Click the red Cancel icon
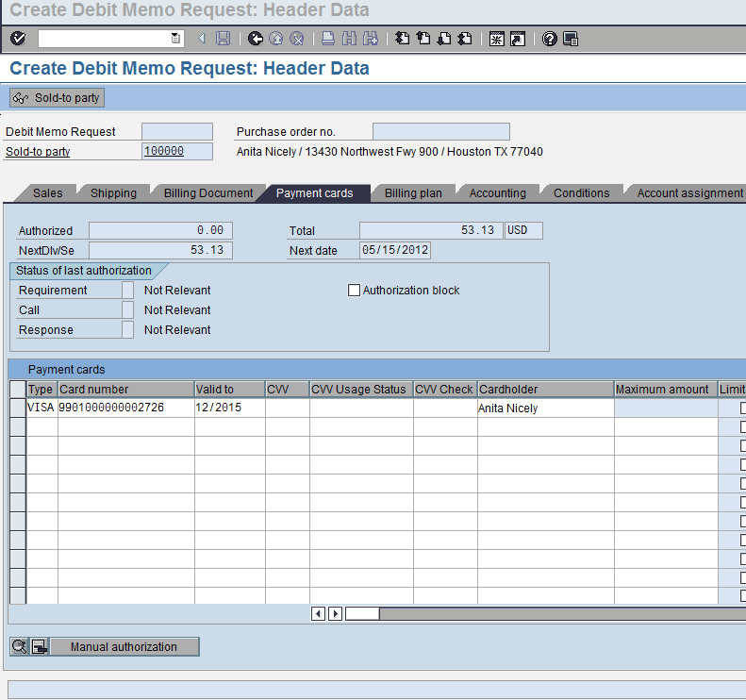Image resolution: width=746 pixels, height=700 pixels. [x=297, y=39]
